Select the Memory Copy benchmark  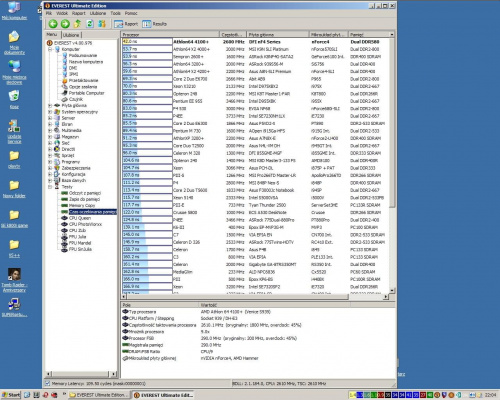click(x=82, y=205)
